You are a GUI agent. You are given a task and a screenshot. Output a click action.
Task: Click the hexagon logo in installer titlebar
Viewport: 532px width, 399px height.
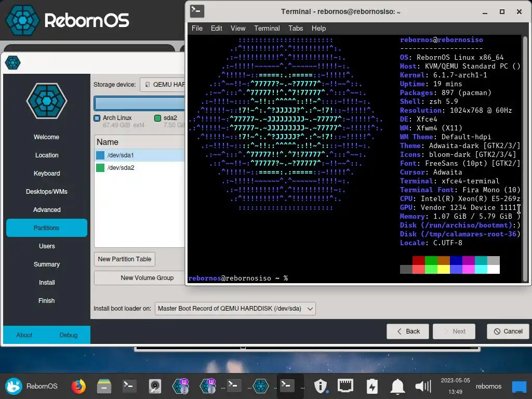pyautogui.click(x=13, y=62)
